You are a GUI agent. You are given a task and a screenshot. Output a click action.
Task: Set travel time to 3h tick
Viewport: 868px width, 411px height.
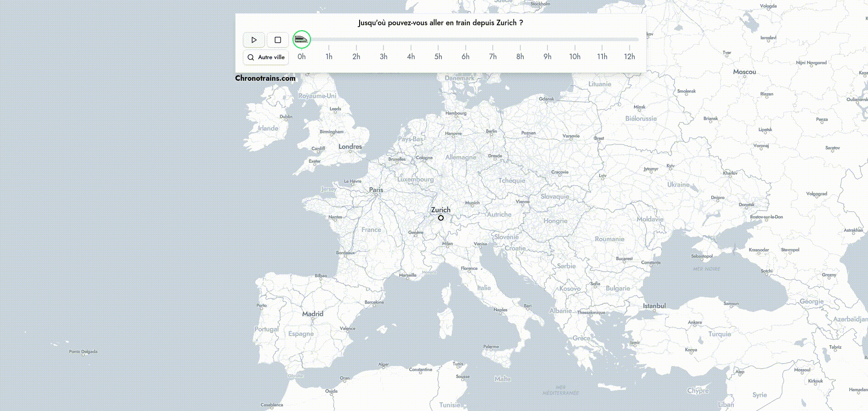[x=383, y=56]
